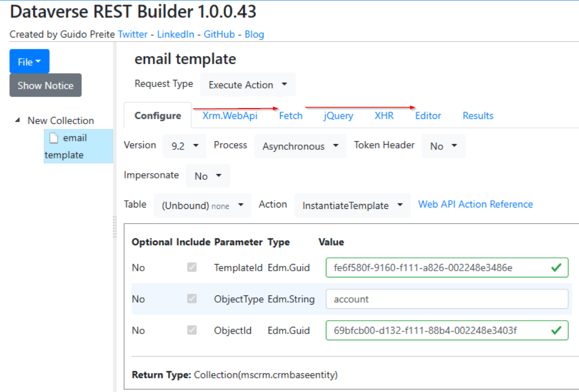Switch to the XHR tab
The width and height of the screenshot is (579, 392).
pos(384,116)
